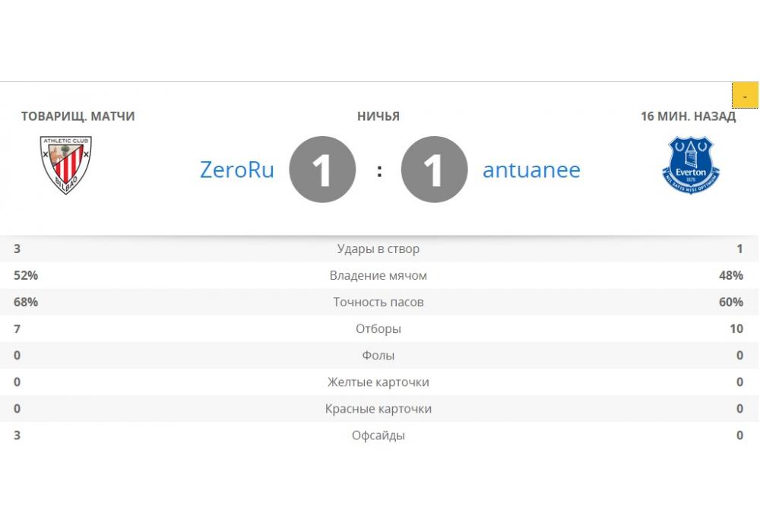Select the Красные карточки row
The height and width of the screenshot is (532, 760).
pos(378,409)
